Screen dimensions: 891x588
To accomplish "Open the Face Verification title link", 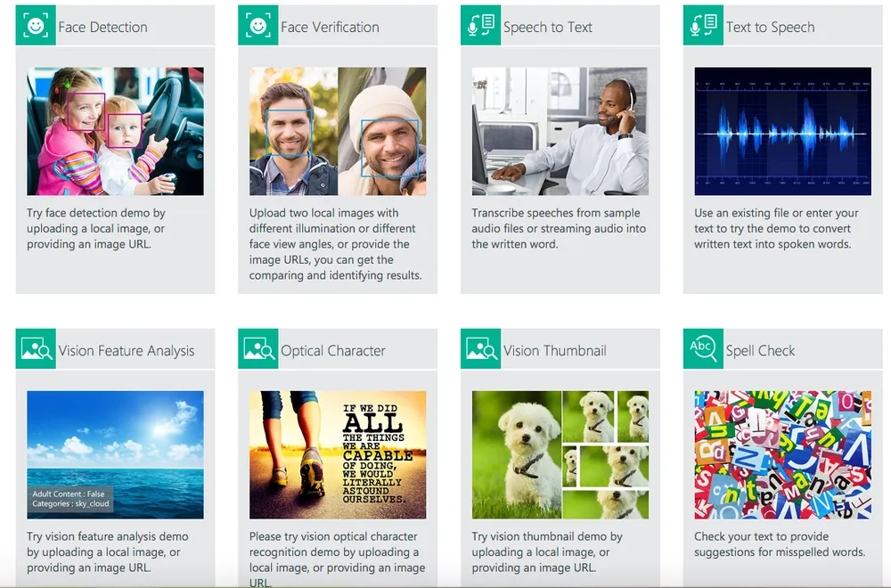I will tap(330, 28).
